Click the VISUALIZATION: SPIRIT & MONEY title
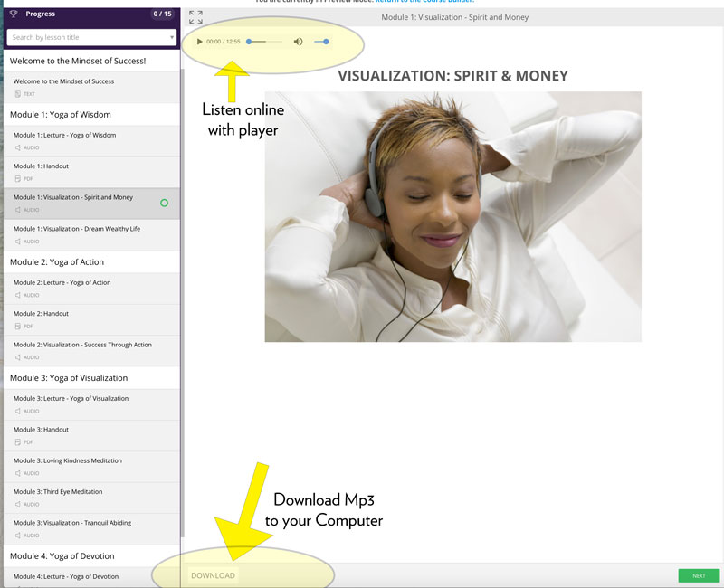This screenshot has height=588, width=724. [x=453, y=76]
